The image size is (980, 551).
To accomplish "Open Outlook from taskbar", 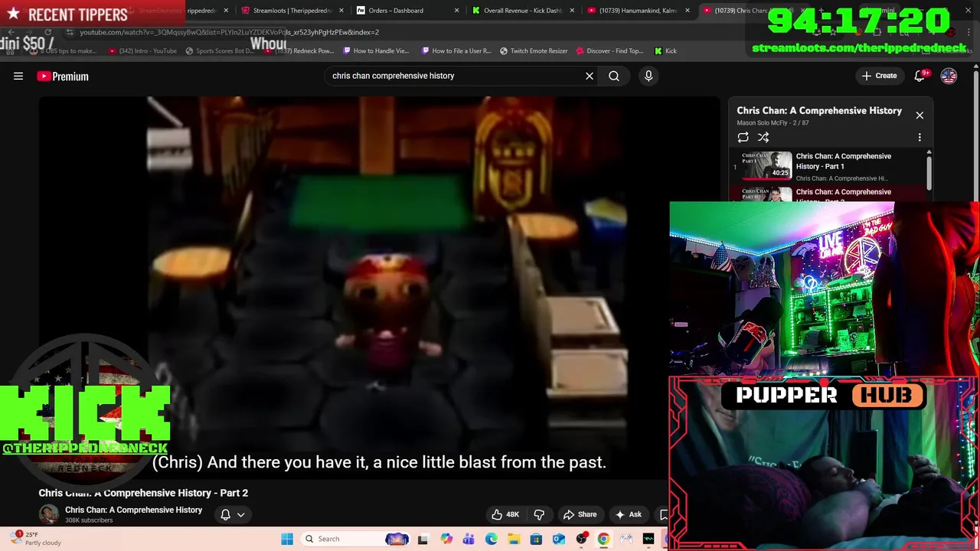I will coord(559,539).
